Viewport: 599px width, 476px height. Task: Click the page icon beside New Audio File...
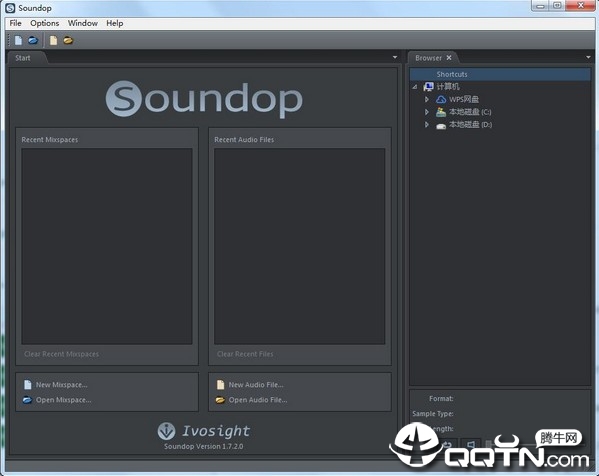[220, 384]
